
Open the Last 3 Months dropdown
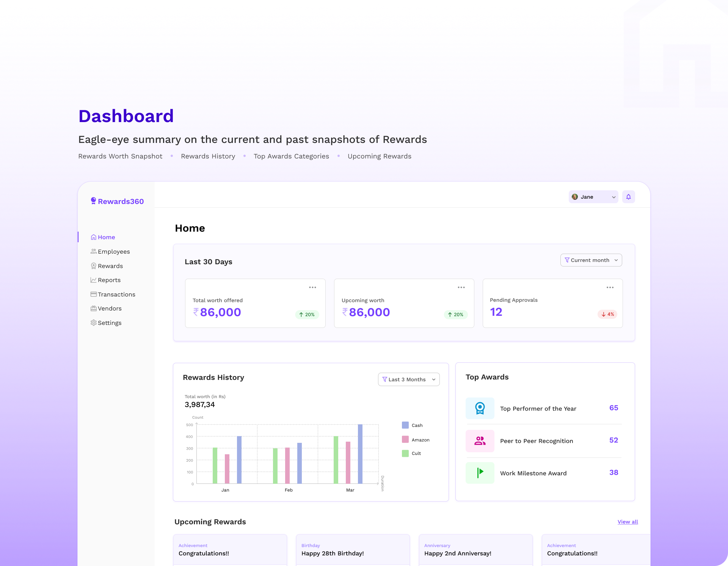[408, 379]
